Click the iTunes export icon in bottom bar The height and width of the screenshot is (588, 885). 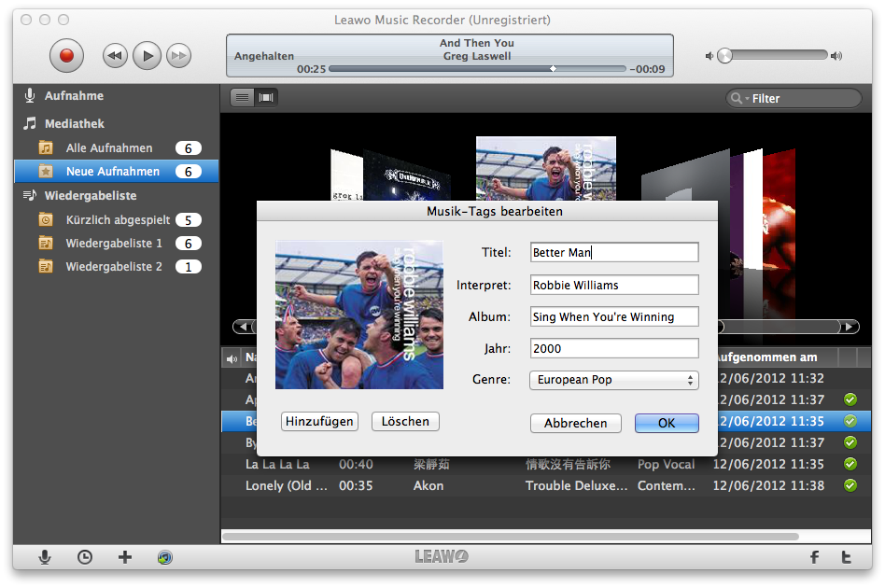pos(165,557)
